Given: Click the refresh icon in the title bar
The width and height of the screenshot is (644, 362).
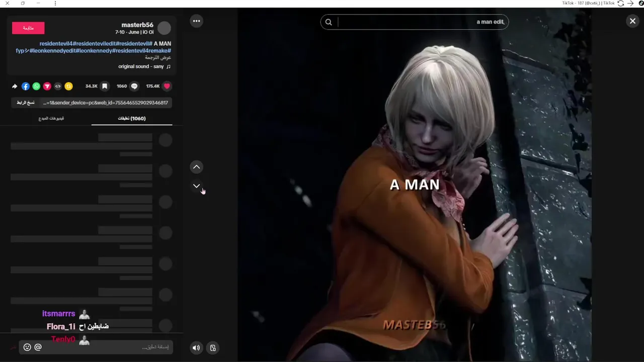Looking at the screenshot, I should pos(621,3).
